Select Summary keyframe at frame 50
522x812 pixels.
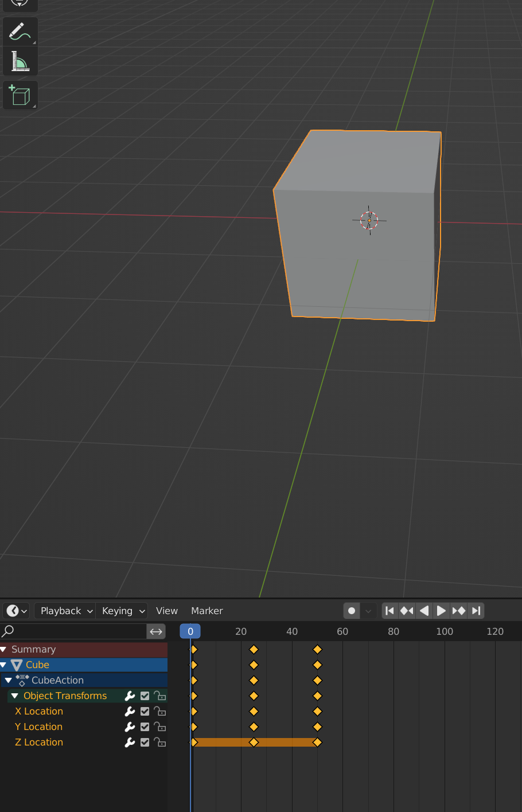[x=317, y=649]
